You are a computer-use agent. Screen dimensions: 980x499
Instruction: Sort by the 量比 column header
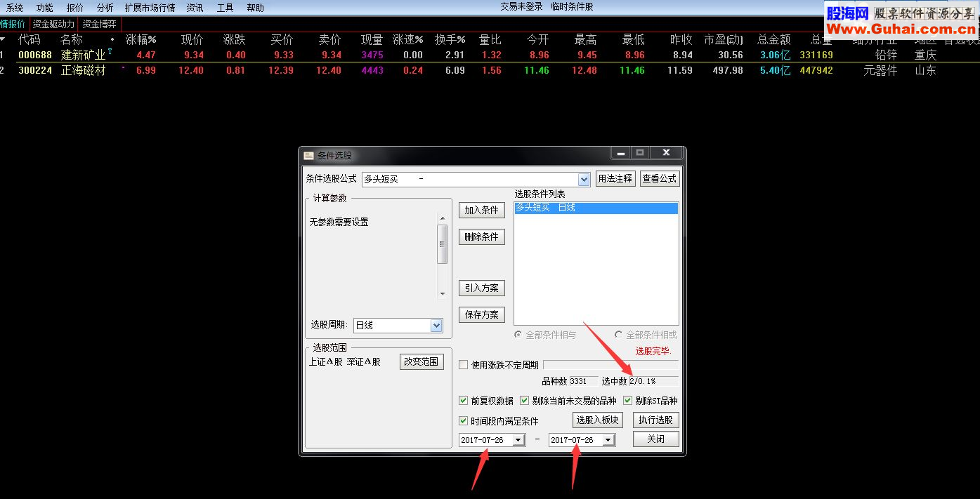[490, 40]
